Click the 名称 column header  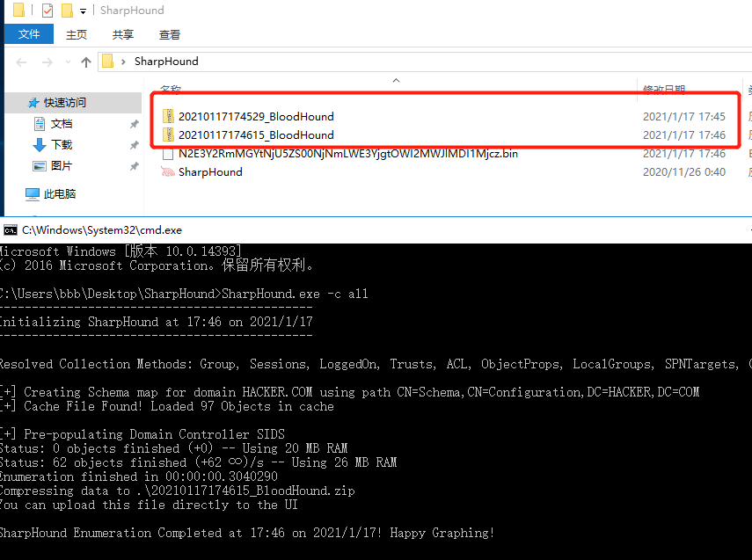tap(171, 89)
